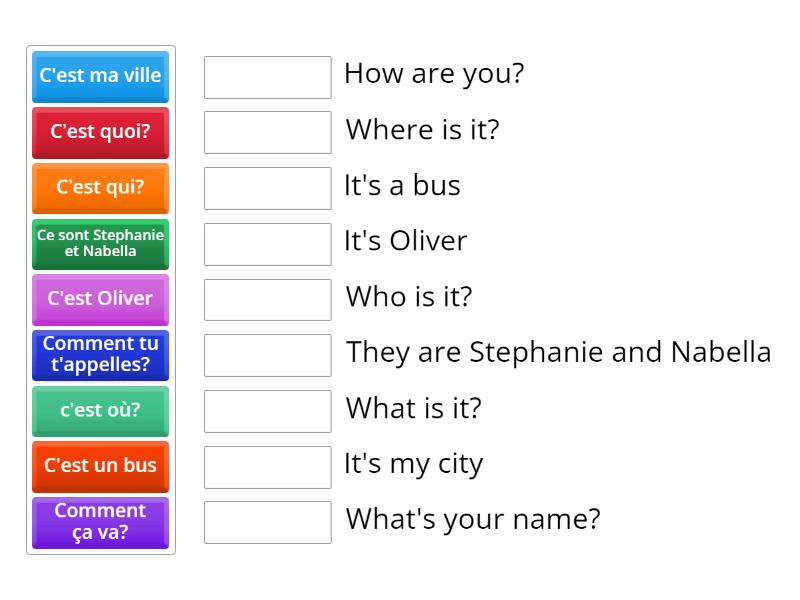Click the answer box beside "Where is it?"
800x600 pixels.
[x=267, y=131]
